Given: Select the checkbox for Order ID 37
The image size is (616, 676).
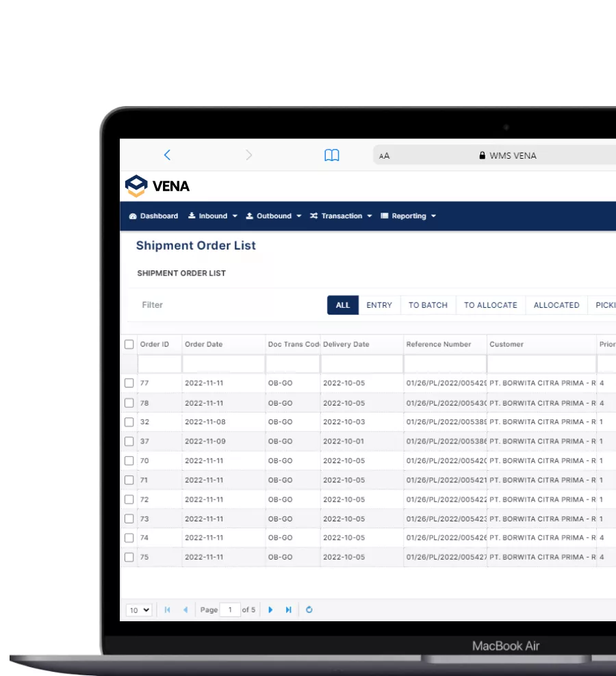Looking at the screenshot, I should 129,441.
